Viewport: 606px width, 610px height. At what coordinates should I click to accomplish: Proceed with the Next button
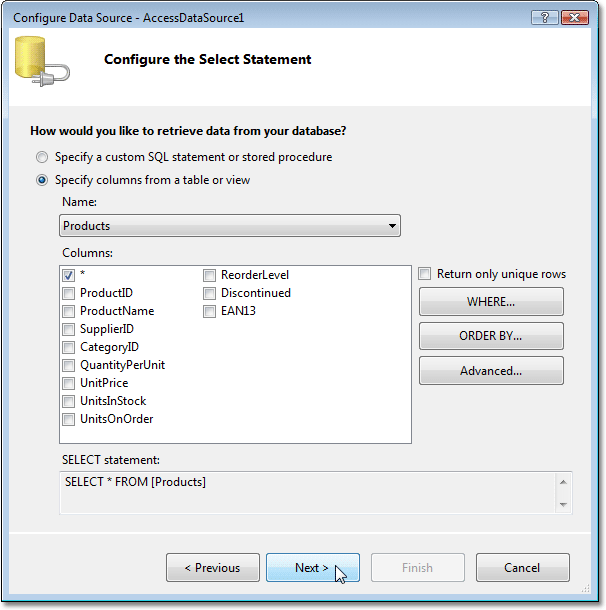click(x=313, y=568)
